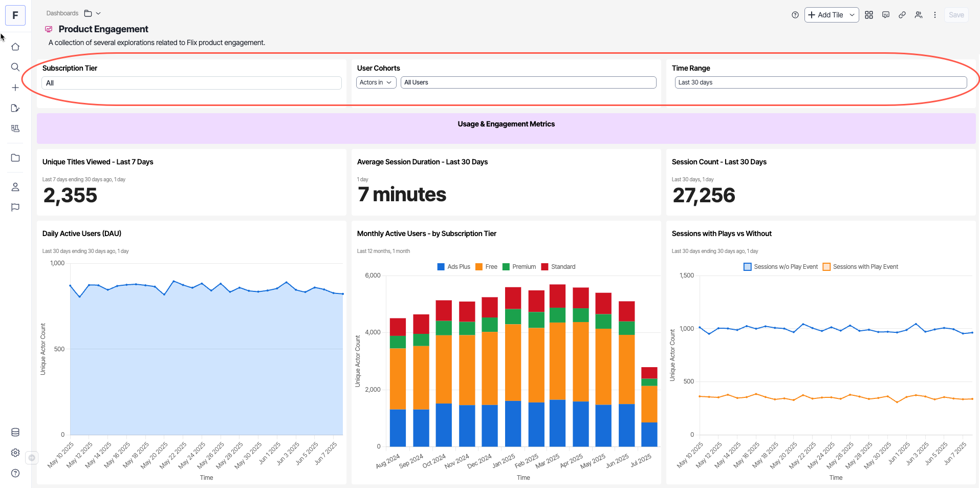Open the three-dot more options menu
Screen dimensions: 980x488
[935, 15]
